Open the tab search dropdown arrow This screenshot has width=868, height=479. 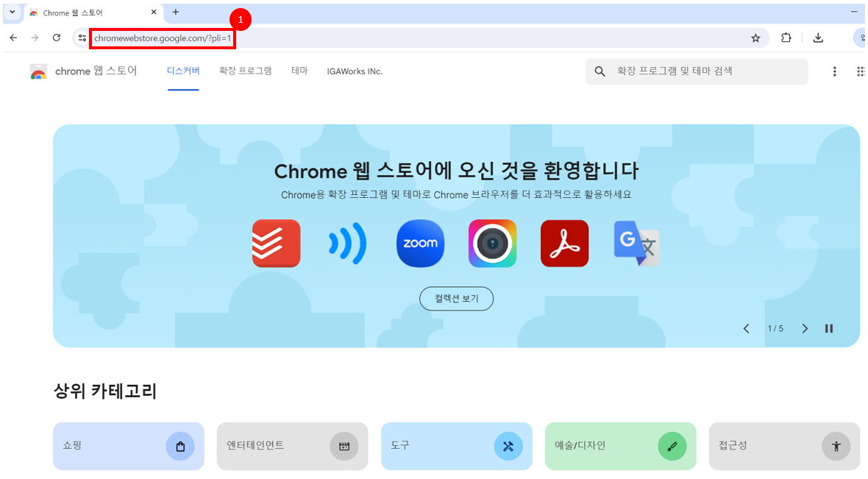click(12, 12)
